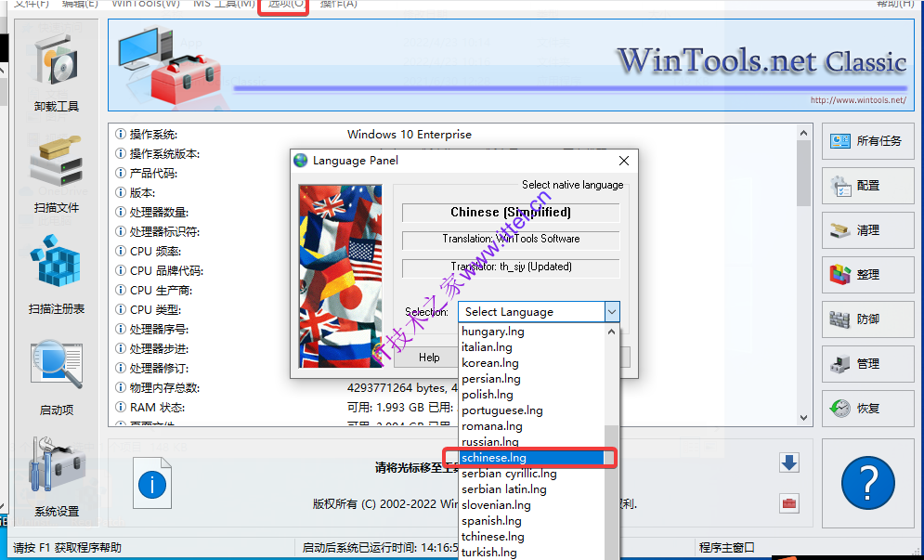This screenshot has height=560, width=924.
Task: Expand the Select Language combo box arrow
Action: (612, 312)
